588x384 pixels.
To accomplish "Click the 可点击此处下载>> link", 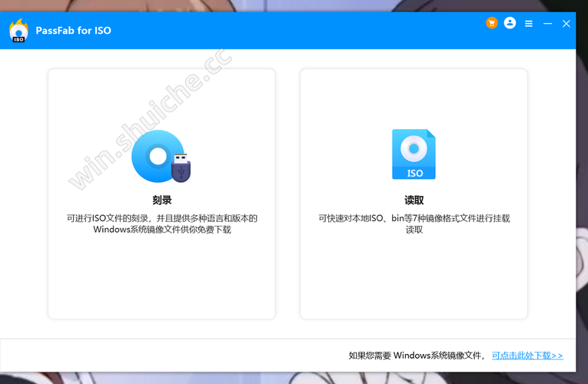I will pyautogui.click(x=527, y=355).
